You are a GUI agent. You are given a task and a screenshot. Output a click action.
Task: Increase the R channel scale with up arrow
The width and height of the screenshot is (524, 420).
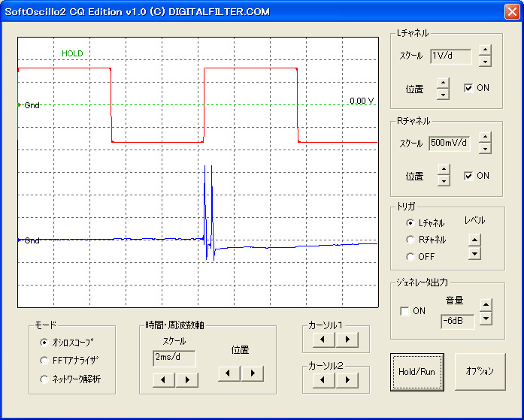[485, 137]
